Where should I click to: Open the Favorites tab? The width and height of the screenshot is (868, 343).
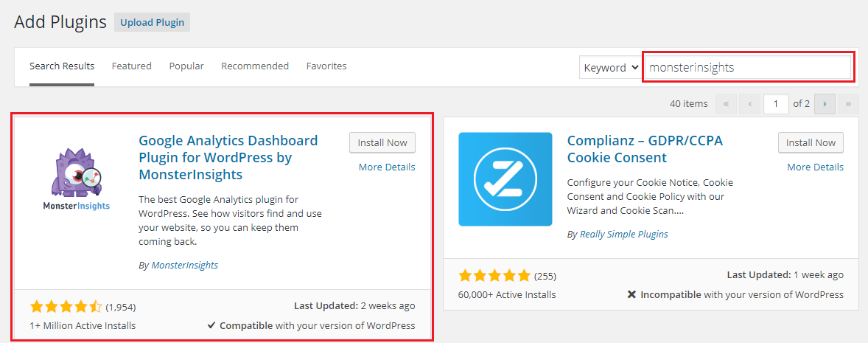326,66
